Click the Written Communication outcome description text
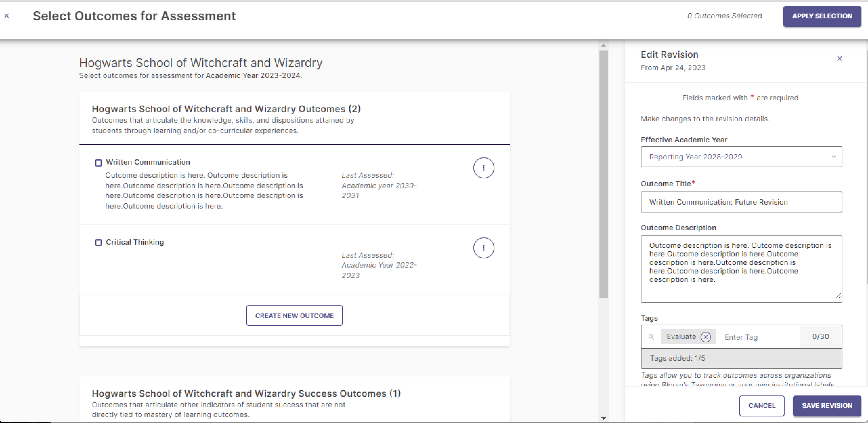 pos(204,191)
